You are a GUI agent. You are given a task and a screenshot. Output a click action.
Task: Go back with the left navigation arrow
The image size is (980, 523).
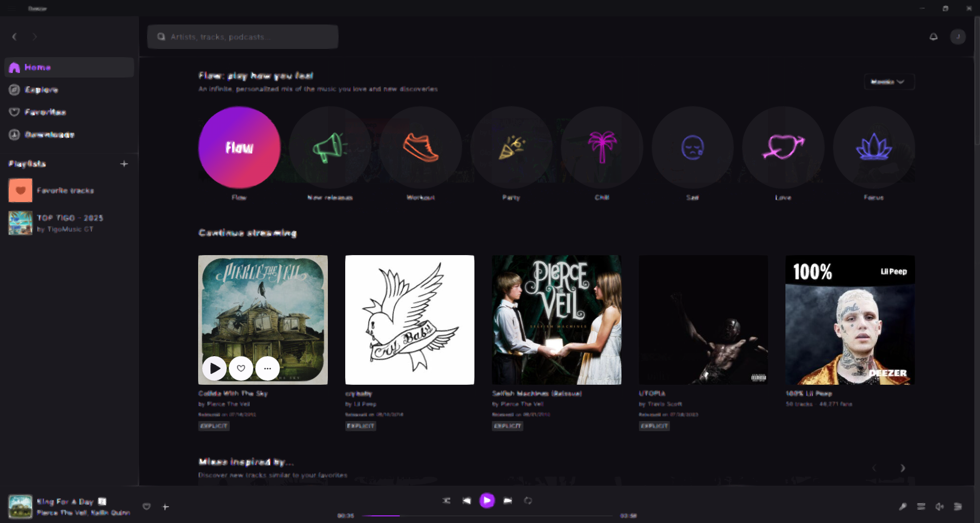point(14,37)
